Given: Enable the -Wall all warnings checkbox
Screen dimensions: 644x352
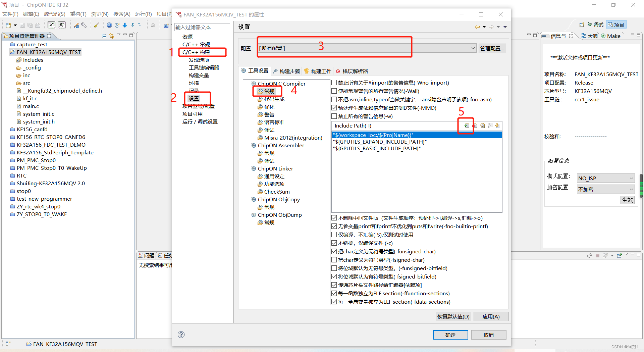Looking at the screenshot, I should coord(334,91).
